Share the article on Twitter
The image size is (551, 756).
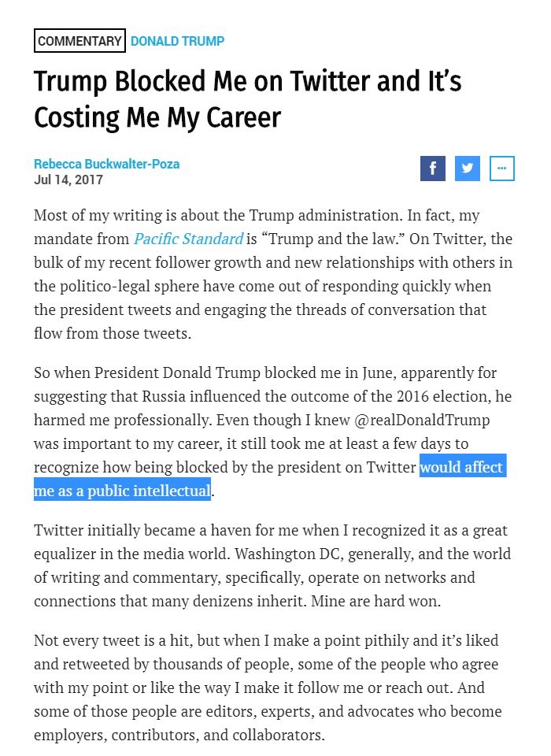tap(467, 169)
